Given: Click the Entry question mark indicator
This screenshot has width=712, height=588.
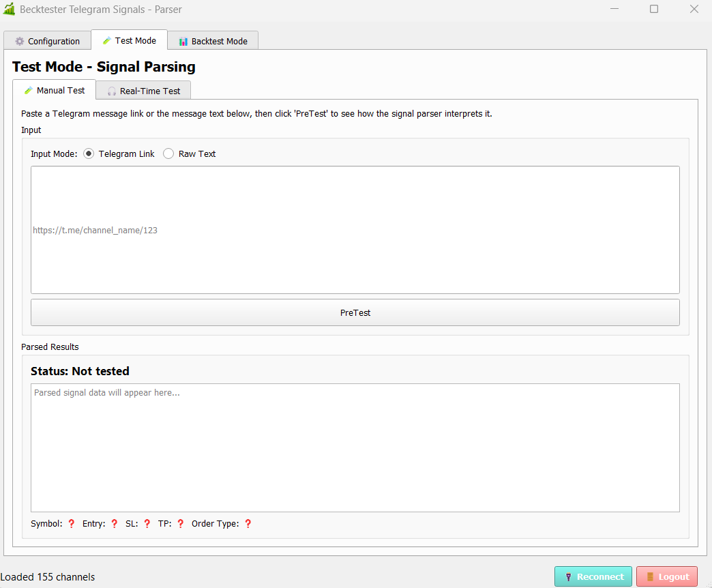Looking at the screenshot, I should pos(115,523).
